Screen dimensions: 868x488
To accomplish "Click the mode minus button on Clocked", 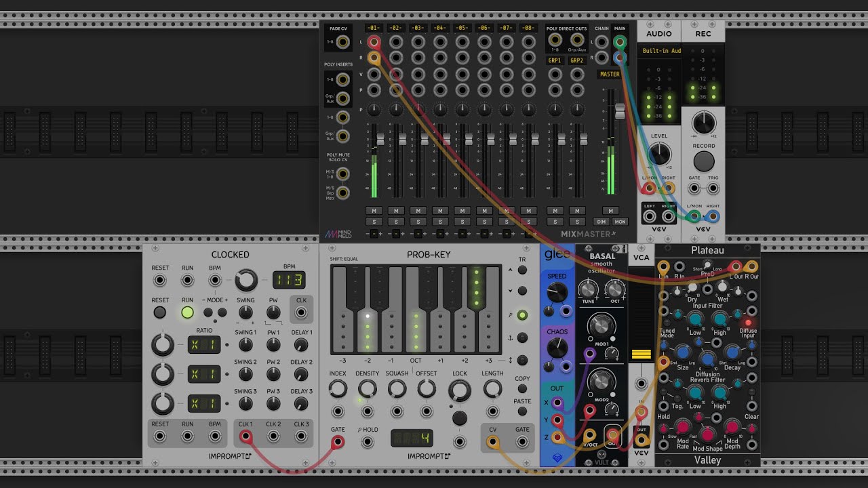I will click(x=208, y=312).
